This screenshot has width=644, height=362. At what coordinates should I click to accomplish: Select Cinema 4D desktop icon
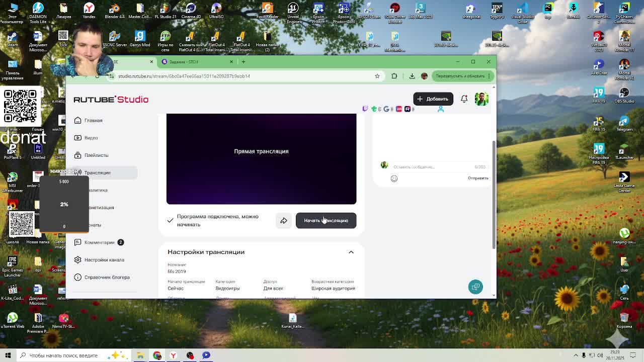pos(191,11)
